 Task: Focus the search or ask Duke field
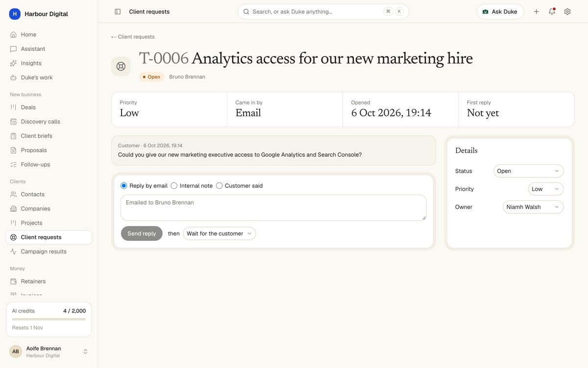[323, 12]
